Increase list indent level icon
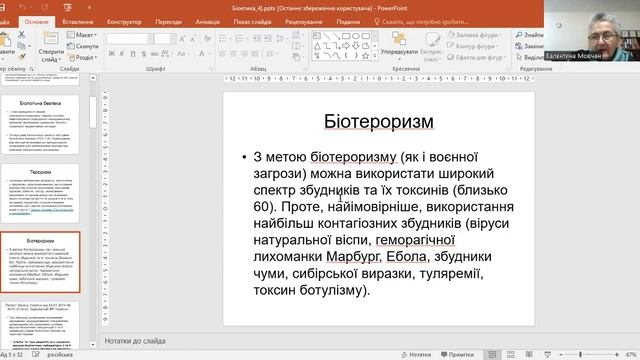 [268, 39]
